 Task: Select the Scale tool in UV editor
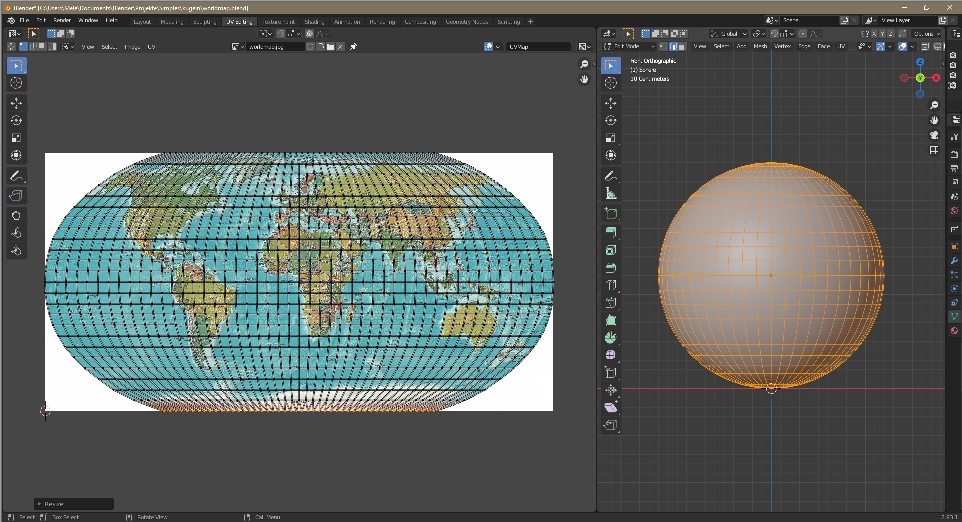click(x=17, y=138)
